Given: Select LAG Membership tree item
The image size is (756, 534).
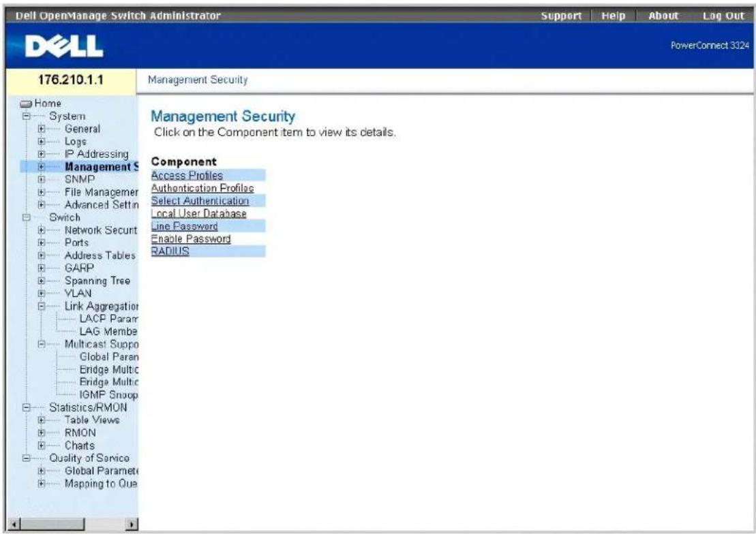Looking at the screenshot, I should 108,332.
